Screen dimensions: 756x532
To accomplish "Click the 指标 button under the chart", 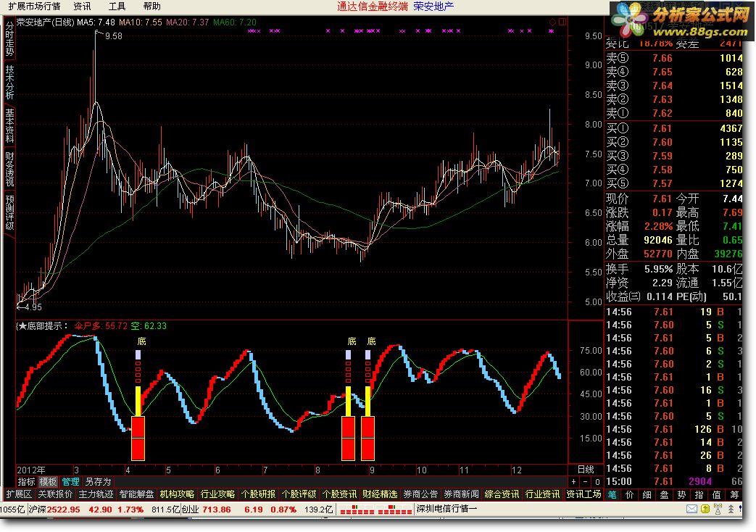I will (27, 481).
